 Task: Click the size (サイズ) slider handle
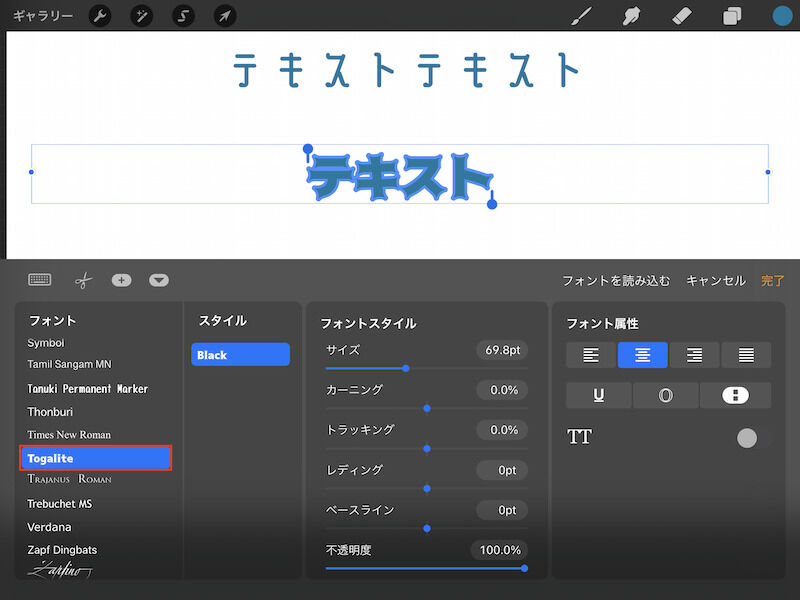coord(406,368)
